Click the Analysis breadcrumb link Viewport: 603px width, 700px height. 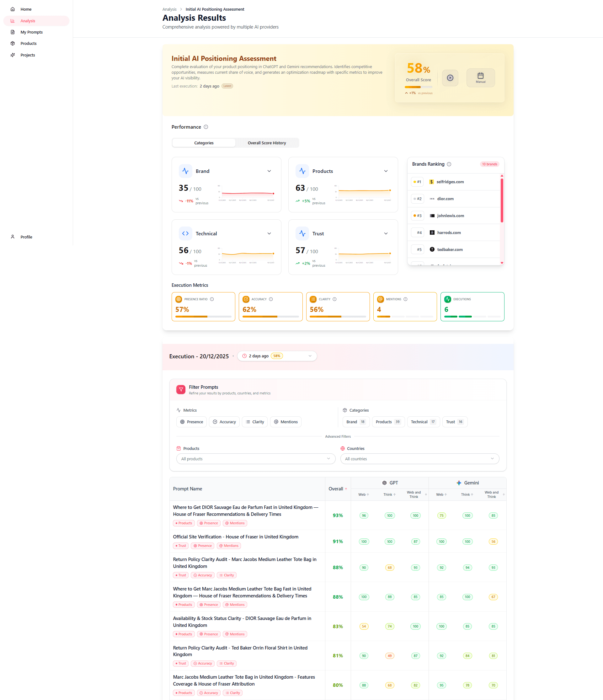click(x=169, y=9)
